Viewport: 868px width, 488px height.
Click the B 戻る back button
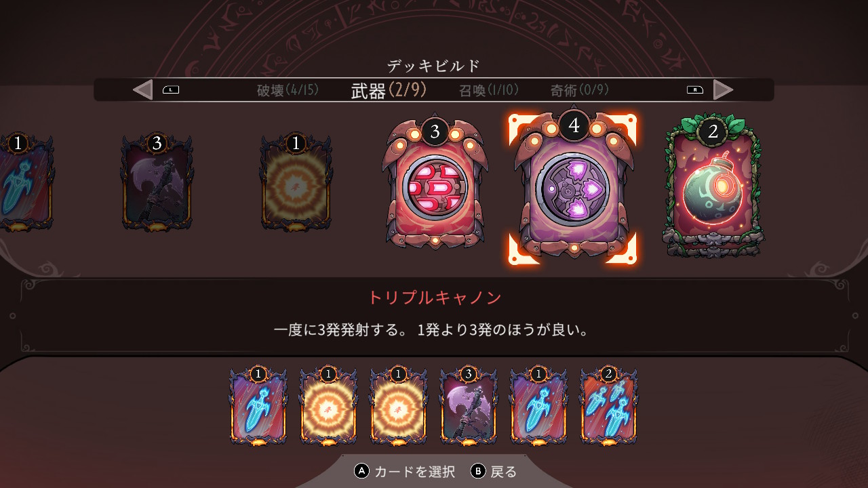coord(494,471)
